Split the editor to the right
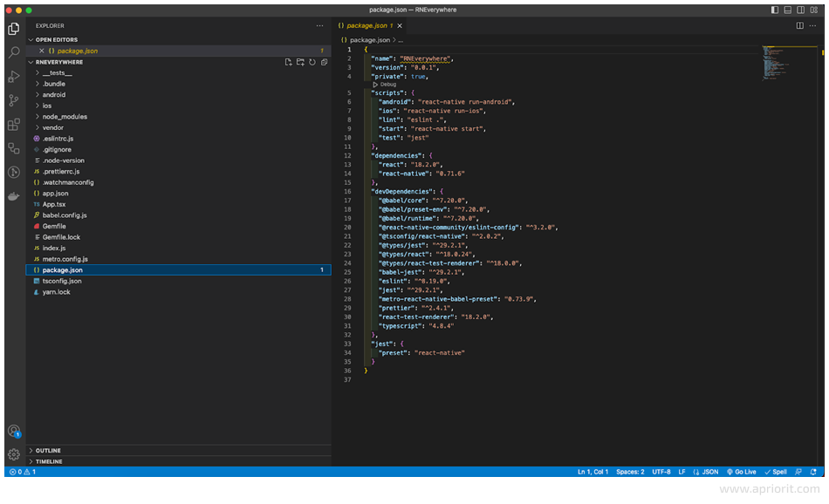 tap(800, 26)
